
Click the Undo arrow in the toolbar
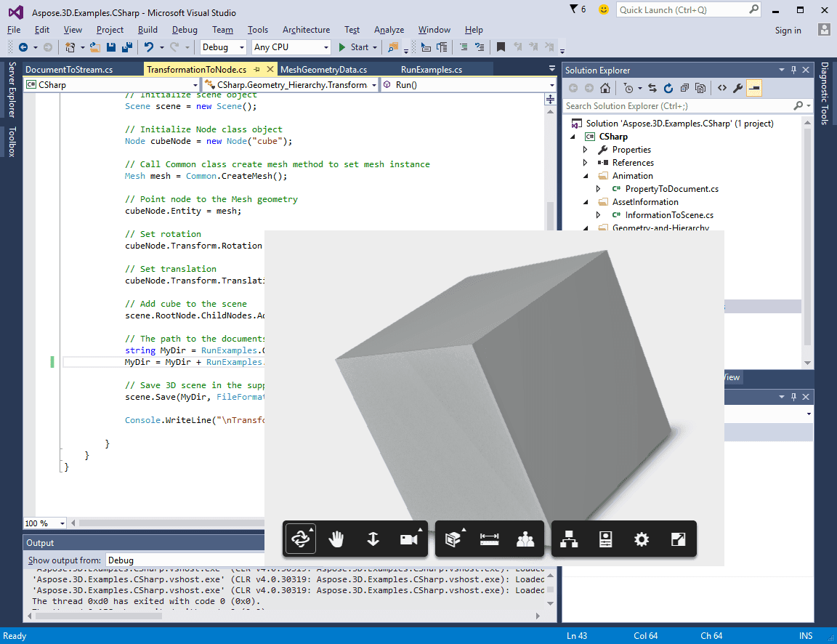pyautogui.click(x=149, y=47)
